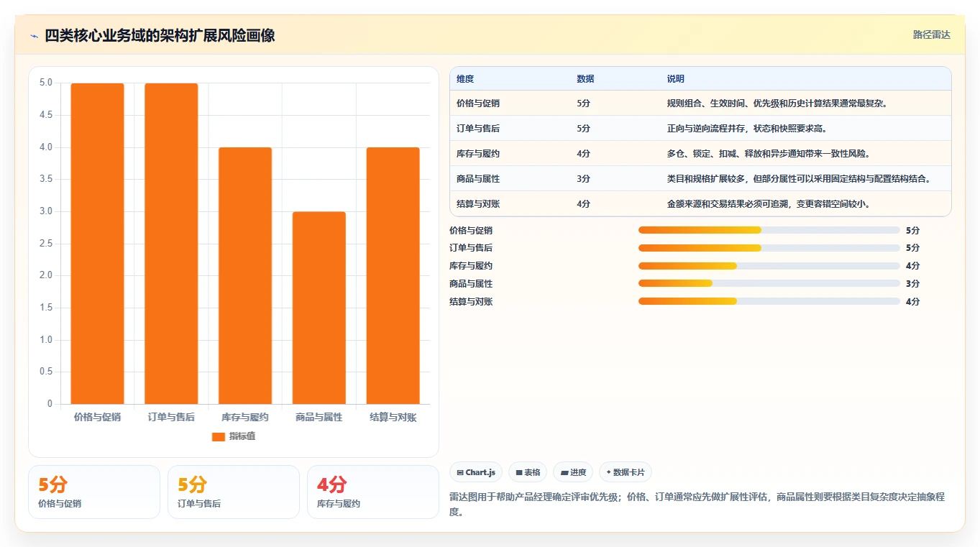
Task: Click the 维度 column header
Action: (x=465, y=79)
